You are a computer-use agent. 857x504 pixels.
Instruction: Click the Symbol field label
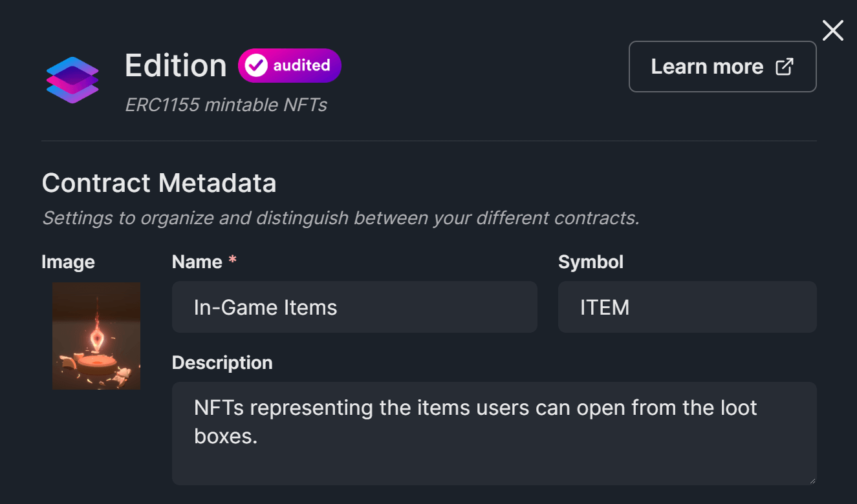click(x=591, y=262)
